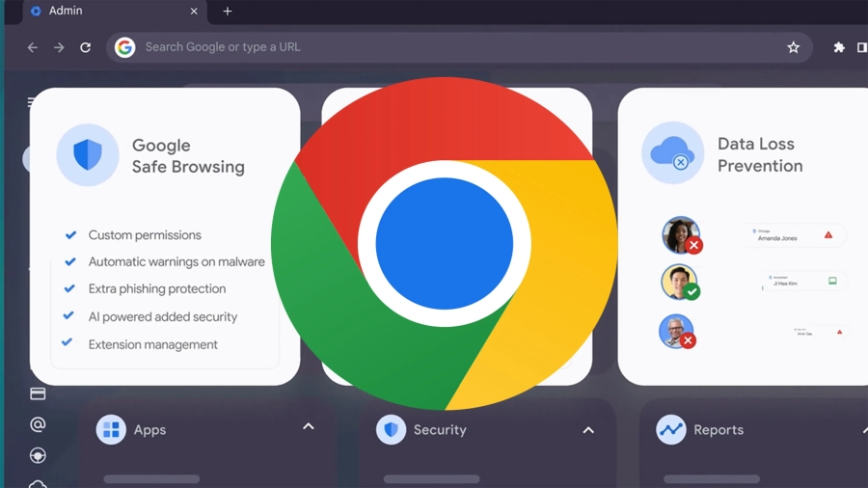The image size is (868, 488).
Task: Open the Apps section heading
Action: tap(149, 430)
